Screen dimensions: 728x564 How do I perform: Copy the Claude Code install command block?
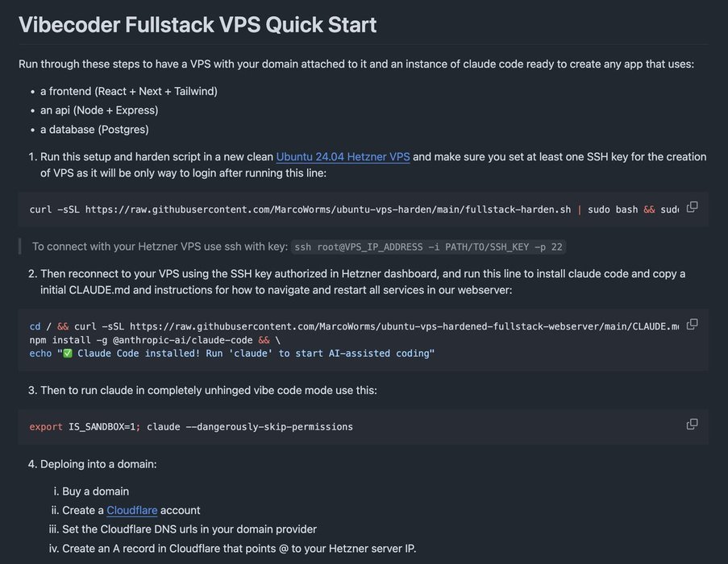tap(692, 324)
